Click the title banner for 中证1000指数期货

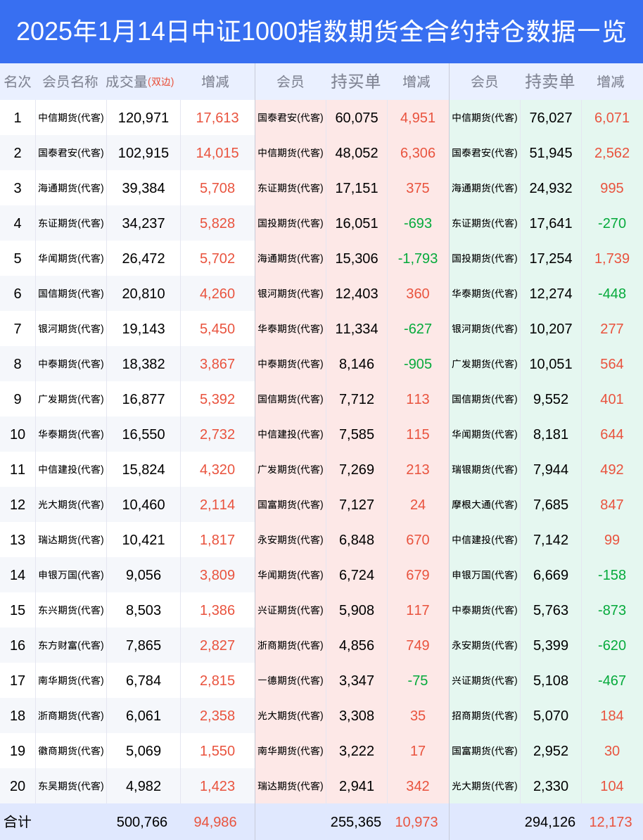click(321, 32)
